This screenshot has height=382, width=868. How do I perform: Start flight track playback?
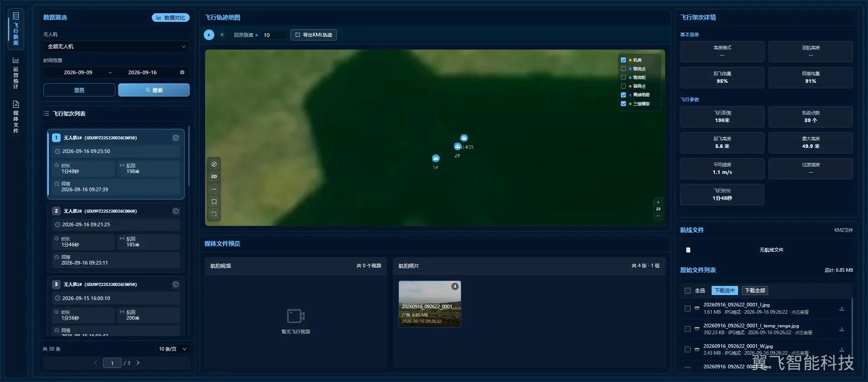click(209, 35)
